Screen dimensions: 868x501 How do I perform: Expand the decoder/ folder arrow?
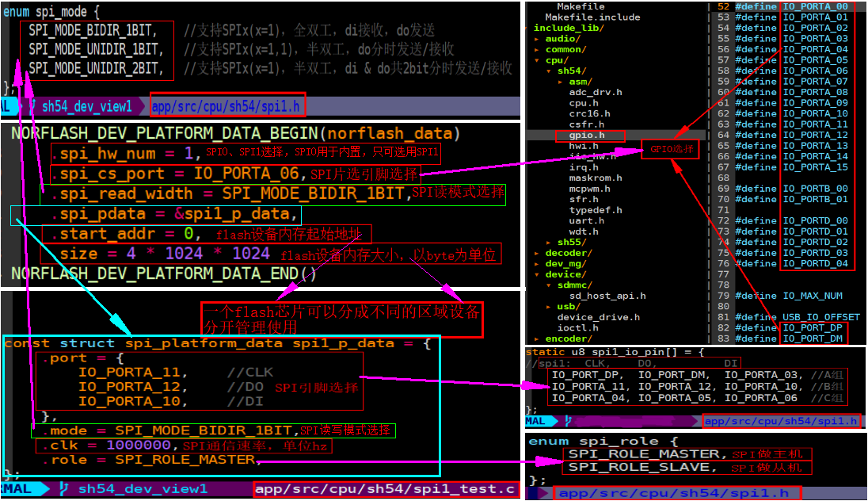pyautogui.click(x=536, y=253)
